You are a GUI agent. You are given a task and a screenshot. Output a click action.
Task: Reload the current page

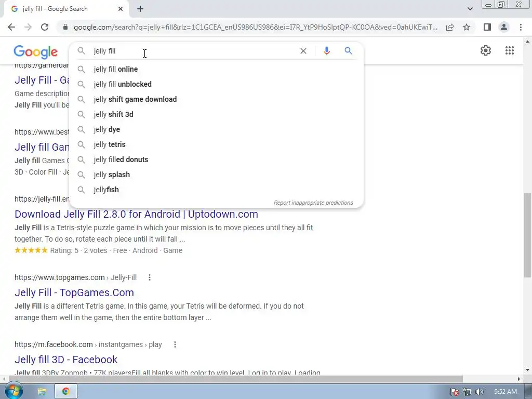point(45,27)
